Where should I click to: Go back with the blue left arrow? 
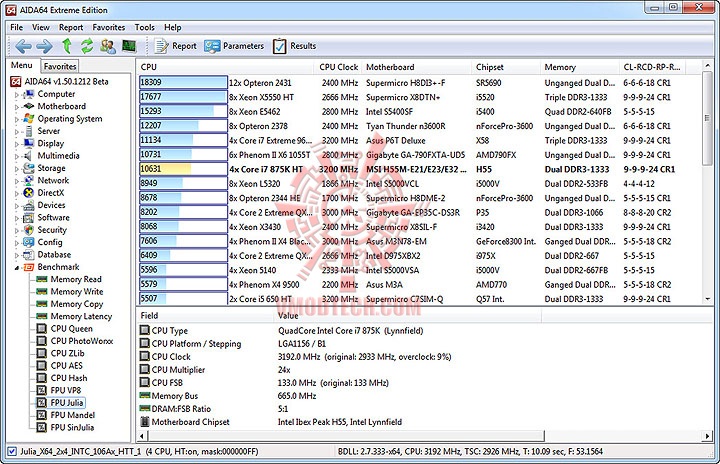coord(23,46)
